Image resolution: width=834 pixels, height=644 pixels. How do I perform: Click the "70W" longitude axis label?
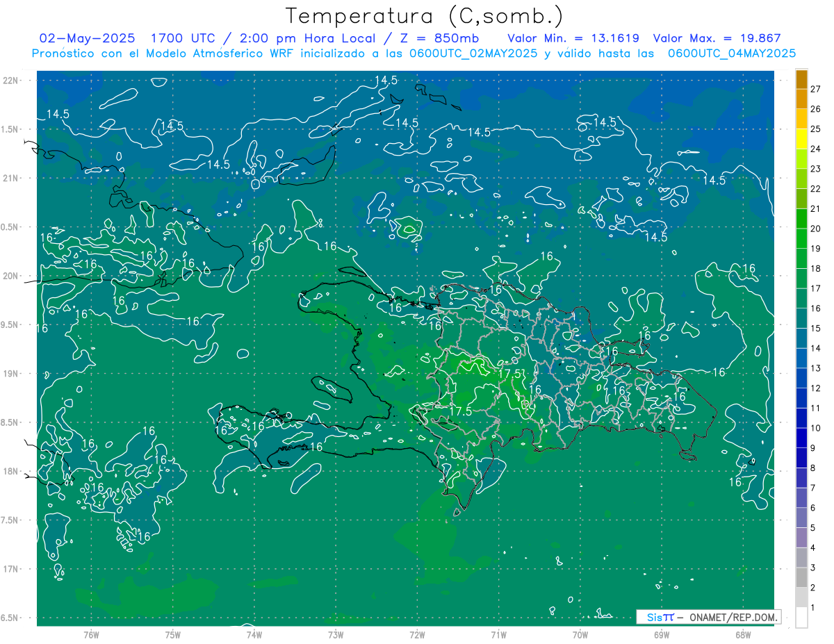coord(580,634)
